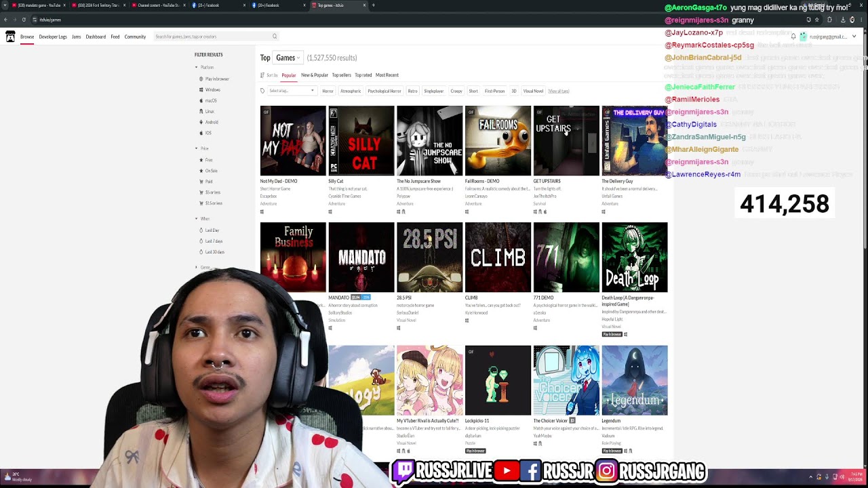This screenshot has height=488, width=868.
Task: Click the itch.io logo icon
Action: (x=10, y=37)
